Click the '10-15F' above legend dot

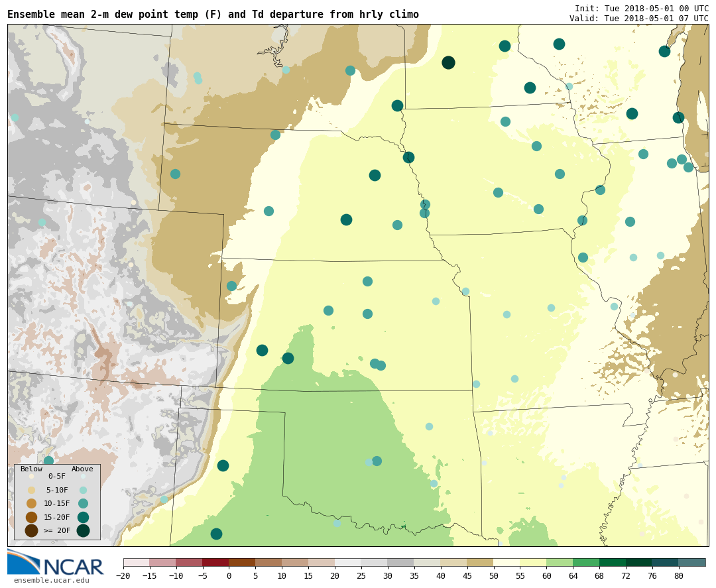pyautogui.click(x=83, y=504)
